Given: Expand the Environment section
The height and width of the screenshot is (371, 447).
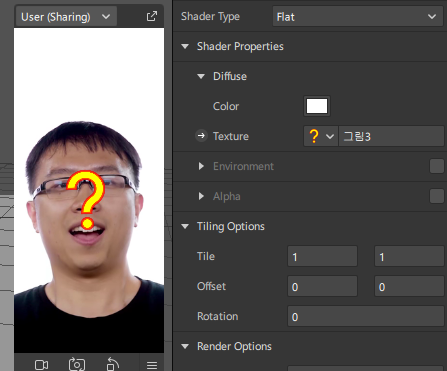Looking at the screenshot, I should click(x=201, y=166).
